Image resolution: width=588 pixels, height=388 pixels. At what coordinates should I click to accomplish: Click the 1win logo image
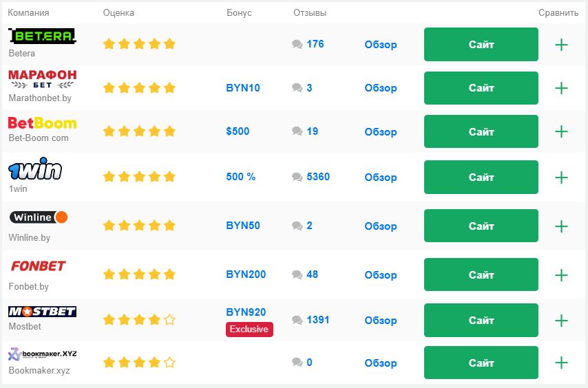(35, 169)
